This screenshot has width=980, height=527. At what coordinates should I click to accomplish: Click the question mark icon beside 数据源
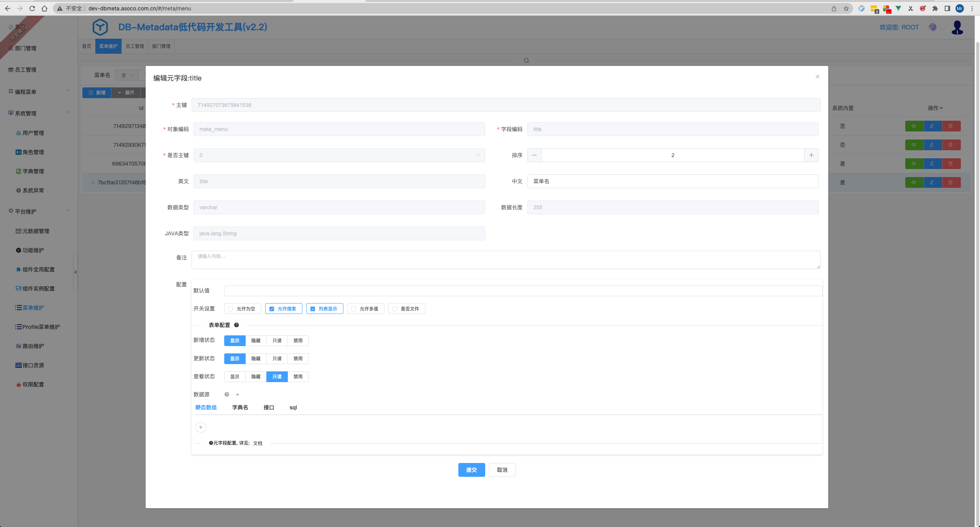(x=227, y=394)
